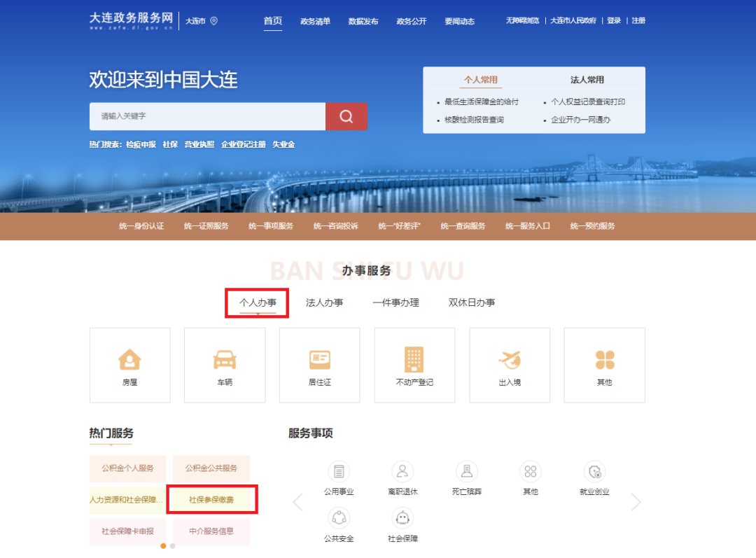Click hot search term 检疫申报
Screen dimensions: 756x558
click(x=141, y=144)
